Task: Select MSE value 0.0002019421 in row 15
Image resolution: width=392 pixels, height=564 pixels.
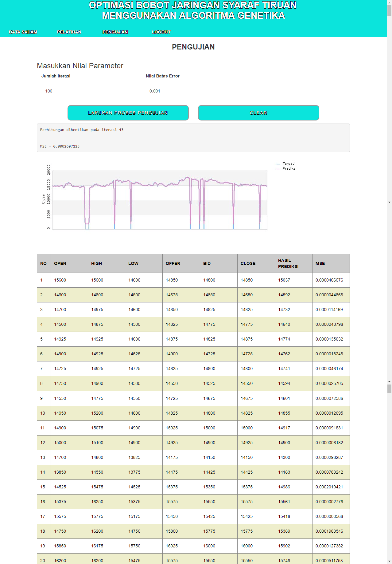Action: pyautogui.click(x=329, y=487)
